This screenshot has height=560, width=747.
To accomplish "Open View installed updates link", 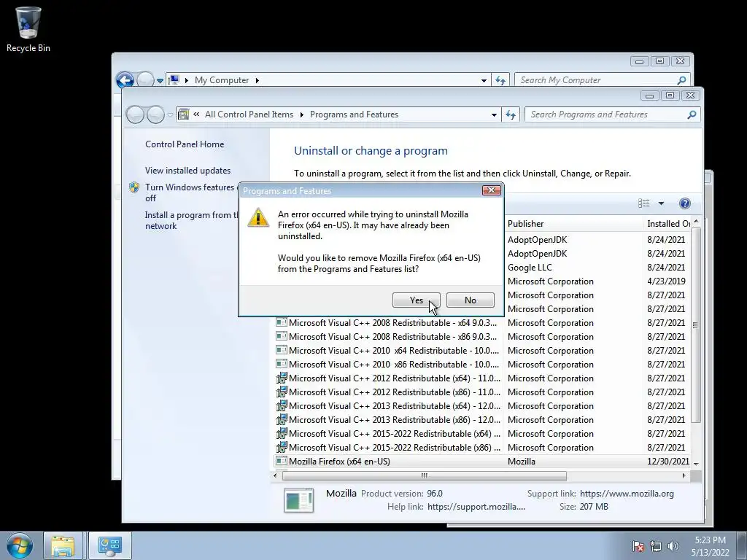I will (x=187, y=171).
